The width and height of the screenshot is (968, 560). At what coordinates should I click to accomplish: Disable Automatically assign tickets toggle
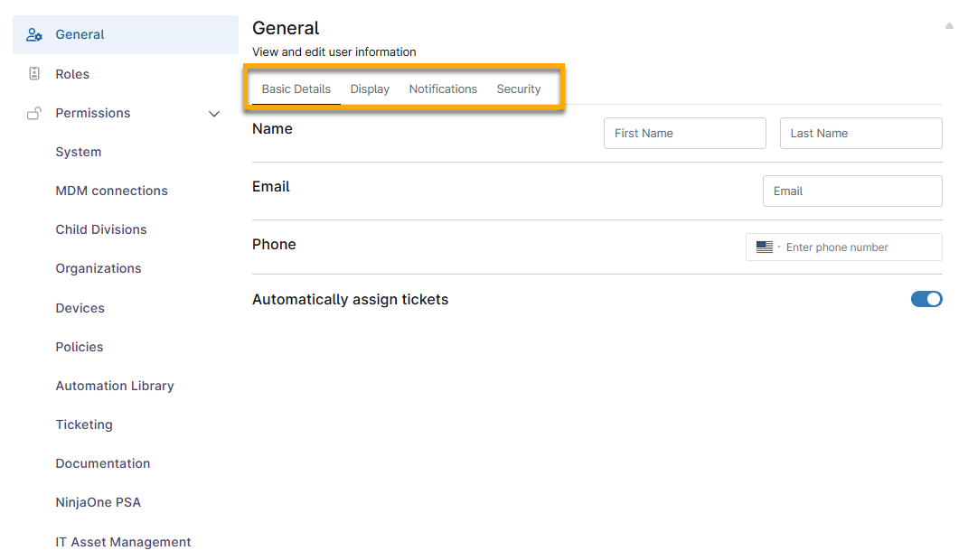[926, 299]
